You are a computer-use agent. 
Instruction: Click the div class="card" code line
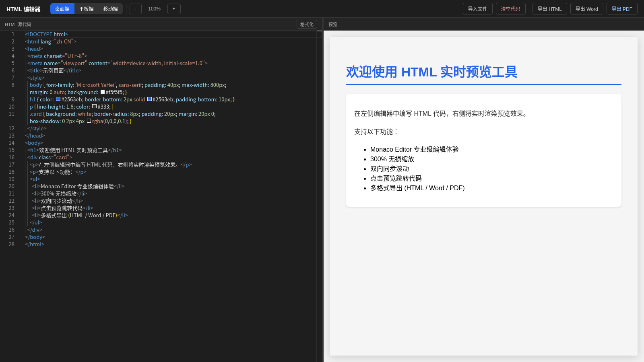[50, 157]
